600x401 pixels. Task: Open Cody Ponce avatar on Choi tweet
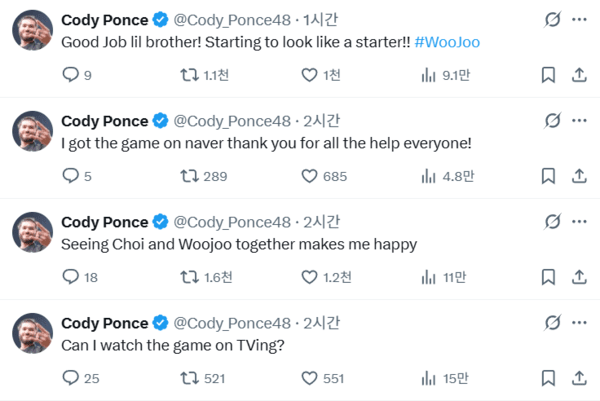click(x=31, y=233)
